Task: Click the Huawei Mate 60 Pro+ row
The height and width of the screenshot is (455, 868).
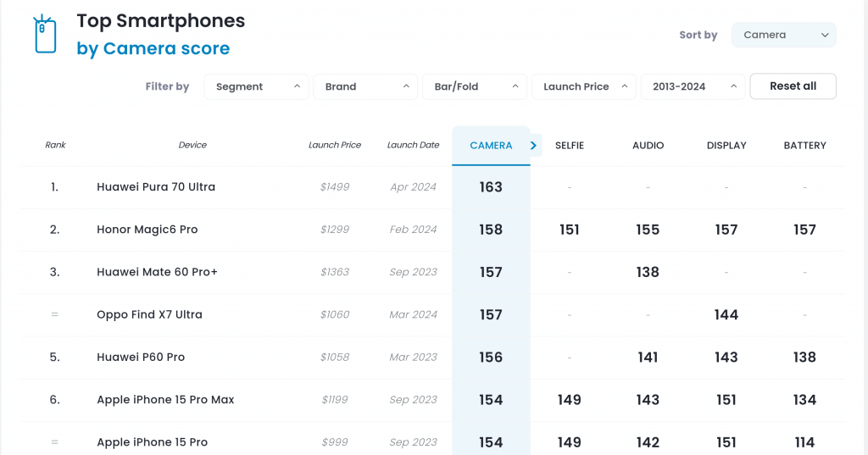Action: (157, 272)
